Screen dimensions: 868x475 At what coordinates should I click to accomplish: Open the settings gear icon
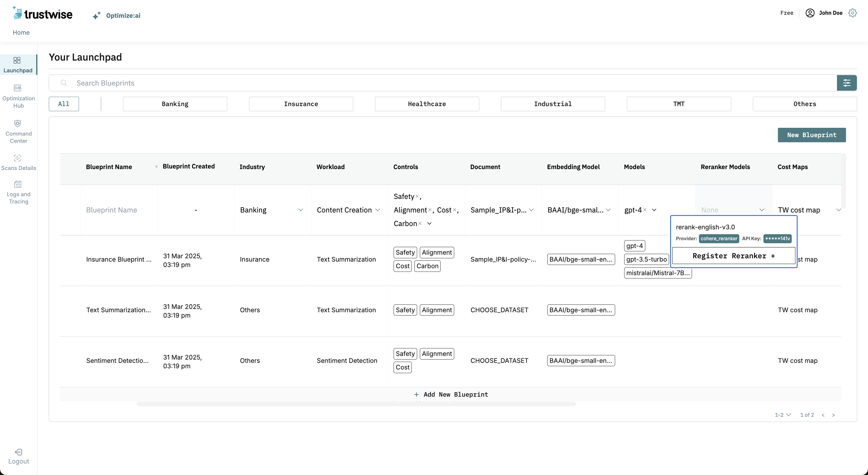pos(853,13)
